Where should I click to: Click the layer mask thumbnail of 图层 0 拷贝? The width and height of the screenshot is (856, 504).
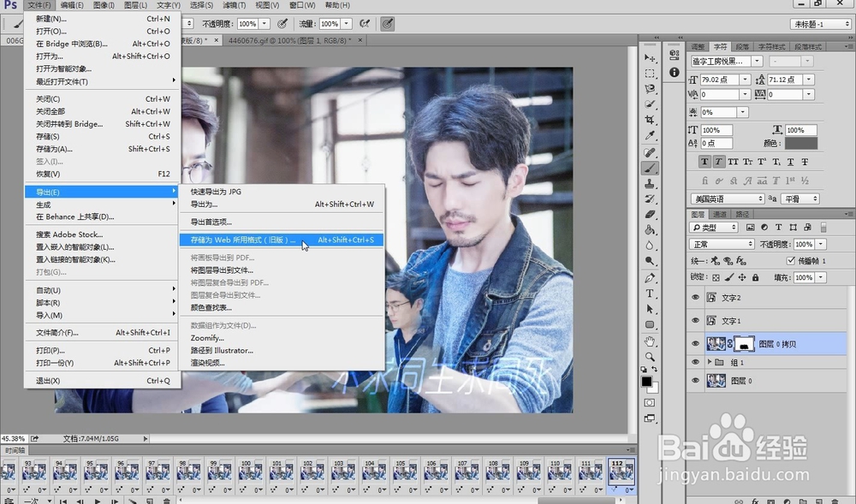tap(745, 344)
